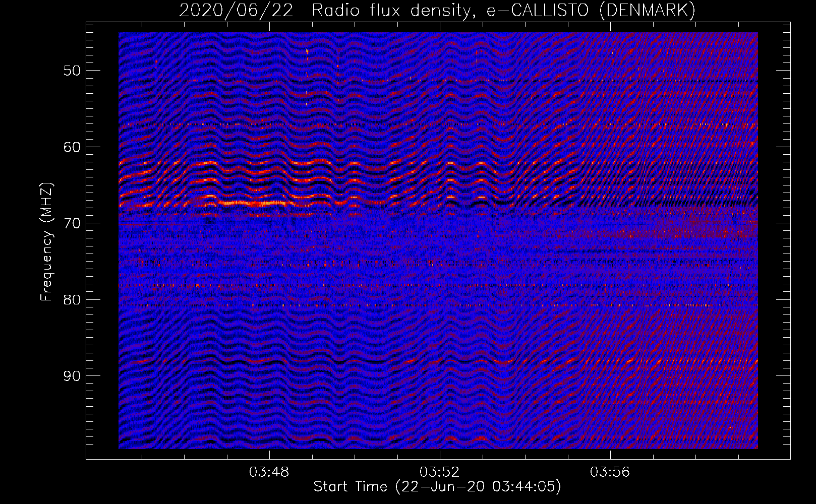The width and height of the screenshot is (816, 504).
Task: Click the 60 MHz frequency tick label
Action: click(x=72, y=147)
